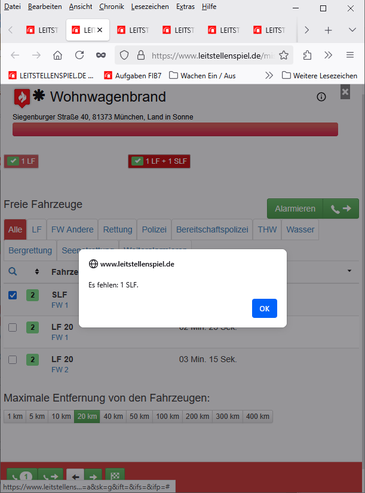Screen dimensions: 365x493
Task: Select the Wasser tab
Action: 300,230
